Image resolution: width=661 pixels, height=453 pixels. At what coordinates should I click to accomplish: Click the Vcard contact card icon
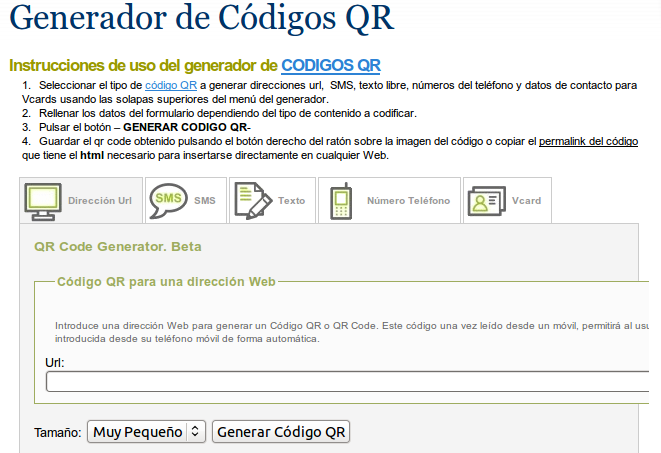(x=485, y=200)
